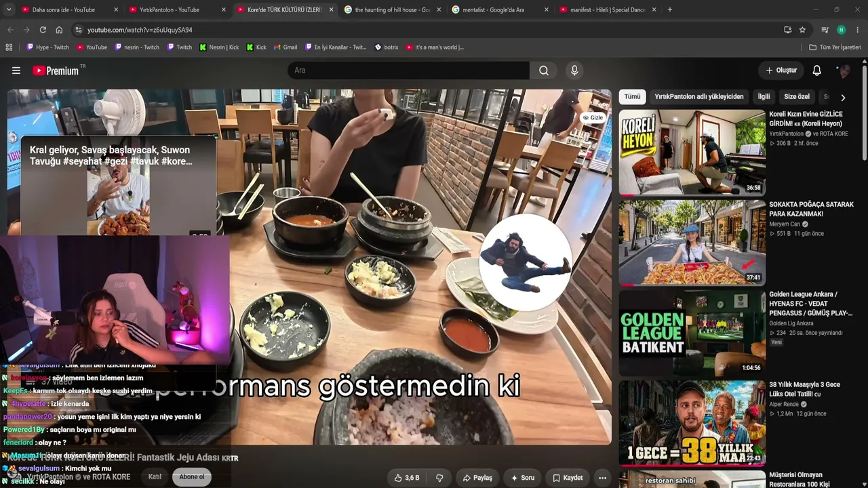
Task: Open the 'En İyi Kanallar - Twit...' bookmark
Action: [336, 47]
